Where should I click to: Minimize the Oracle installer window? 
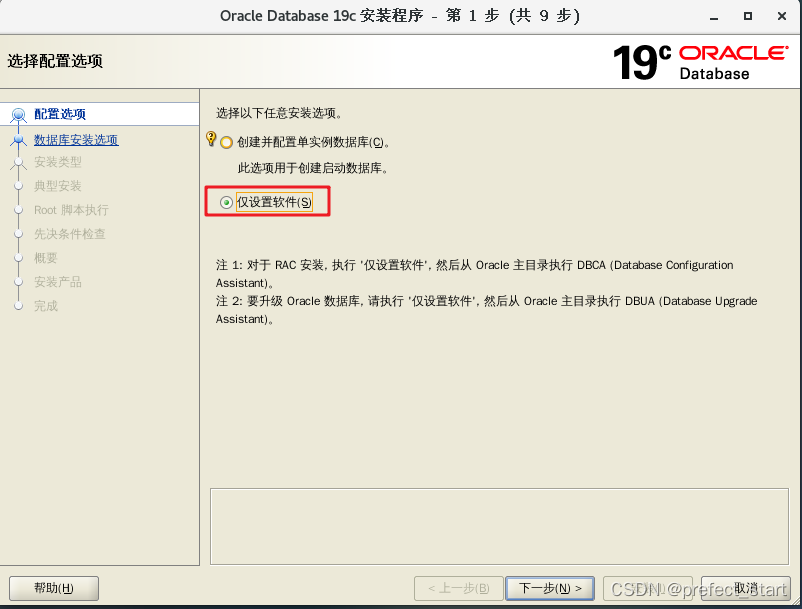click(x=714, y=16)
